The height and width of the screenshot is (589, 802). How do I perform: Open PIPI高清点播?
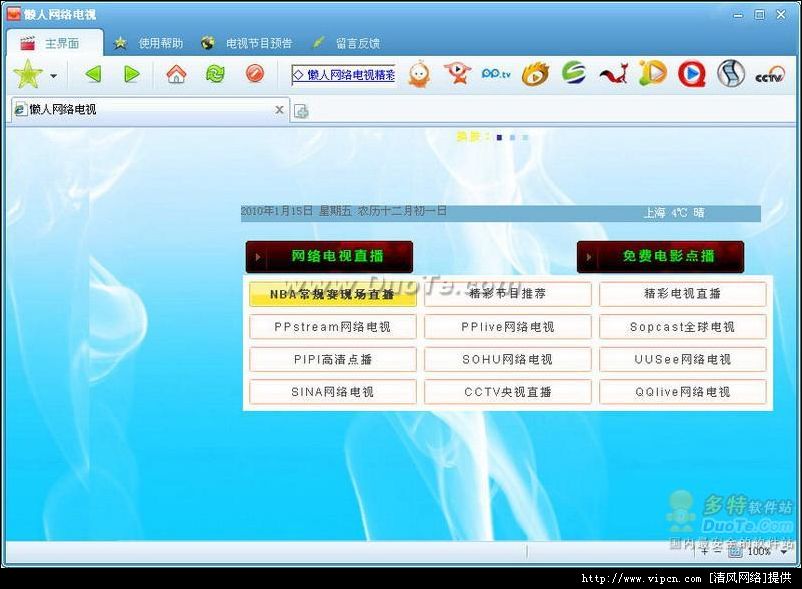(332, 359)
